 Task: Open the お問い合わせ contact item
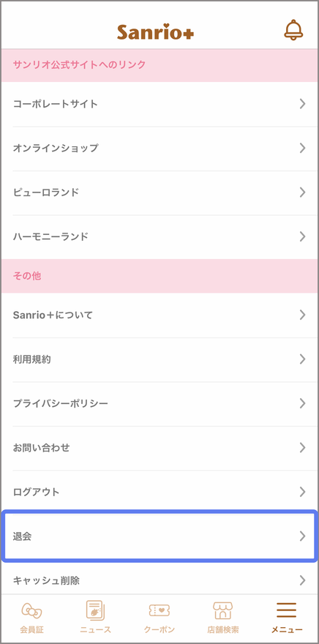[159, 448]
